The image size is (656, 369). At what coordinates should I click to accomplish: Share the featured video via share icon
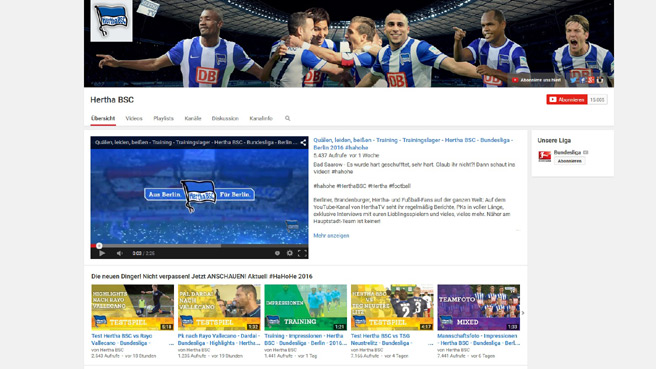click(303, 143)
